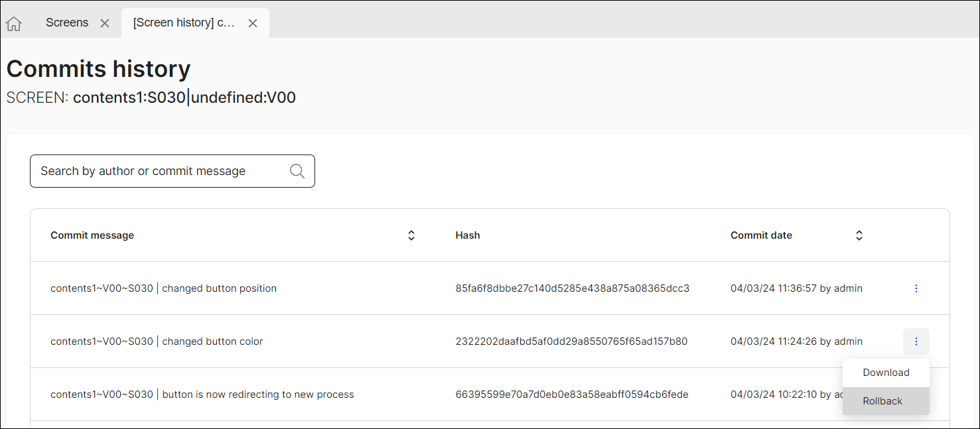This screenshot has height=429, width=980.
Task: Close the [Screen history] tab
Action: [x=252, y=23]
